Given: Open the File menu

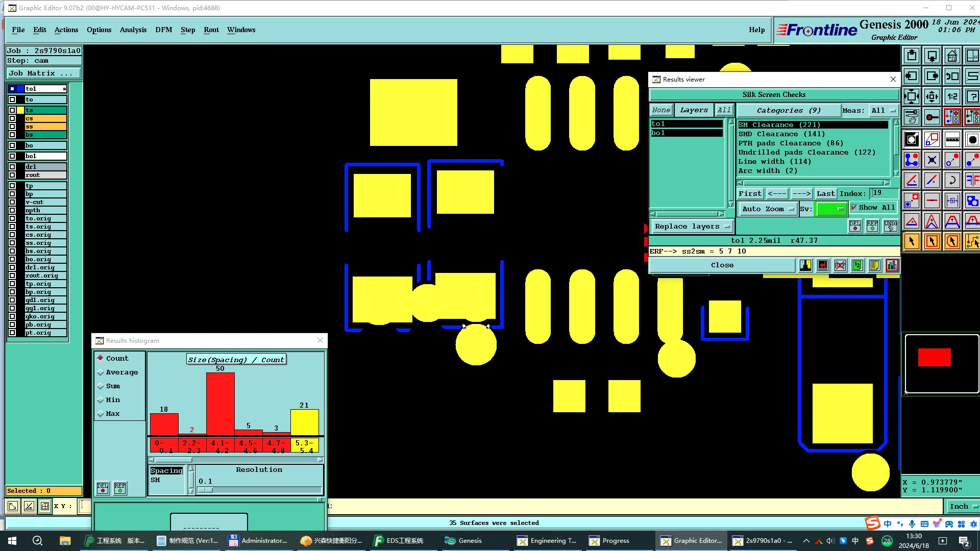Looking at the screenshot, I should pyautogui.click(x=18, y=30).
